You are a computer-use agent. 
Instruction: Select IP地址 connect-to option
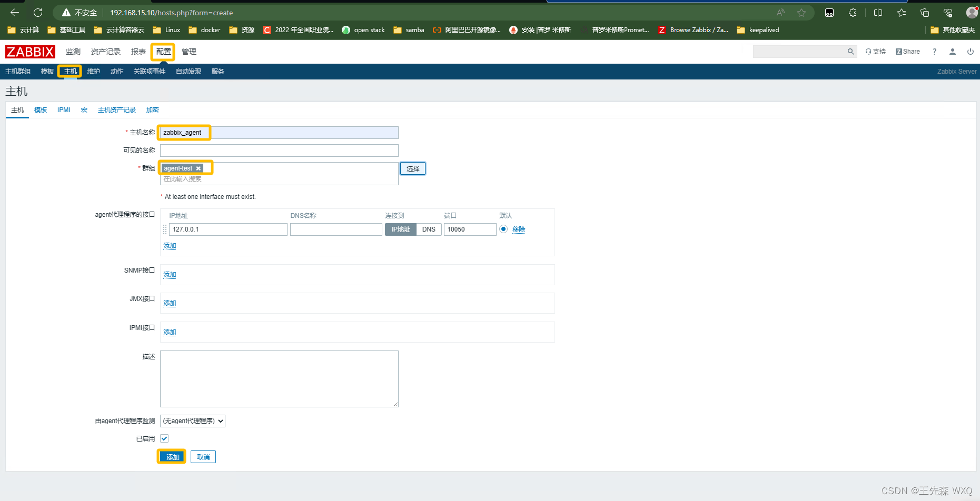click(x=401, y=229)
